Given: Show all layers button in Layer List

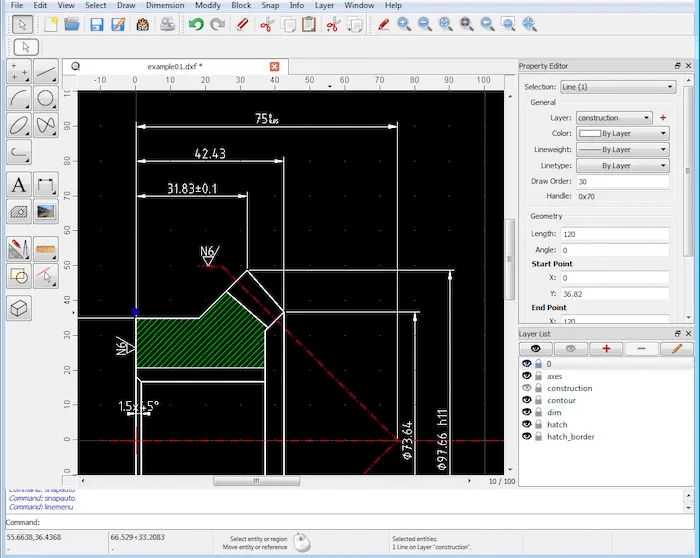Looking at the screenshot, I should point(536,349).
